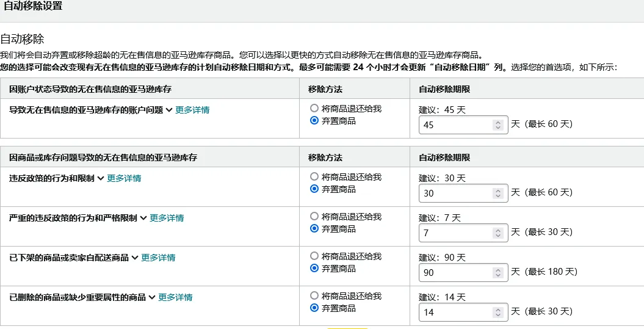
Task: Select 将商品退还给我 for 账户问题 row
Action: coord(314,109)
